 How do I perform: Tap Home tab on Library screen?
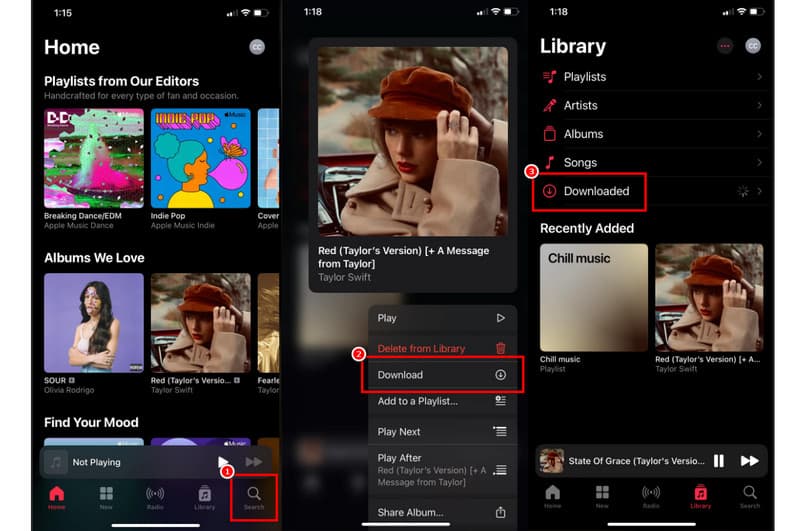(x=553, y=497)
